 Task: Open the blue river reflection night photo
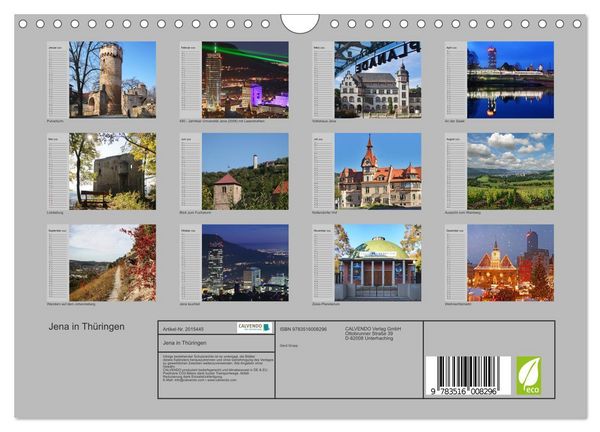point(510,80)
